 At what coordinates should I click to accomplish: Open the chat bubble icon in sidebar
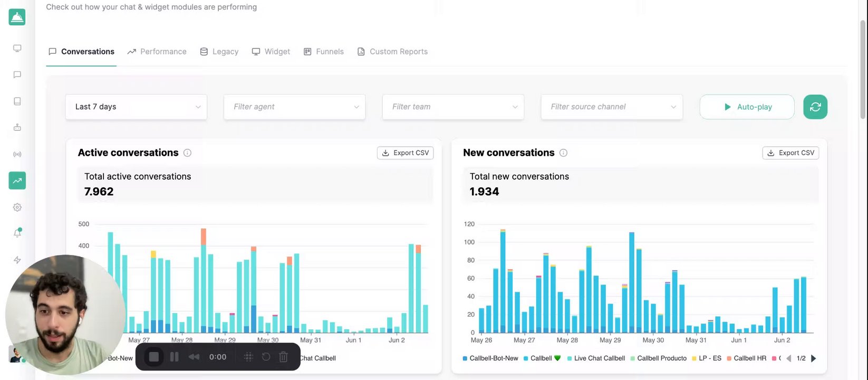coord(17,75)
